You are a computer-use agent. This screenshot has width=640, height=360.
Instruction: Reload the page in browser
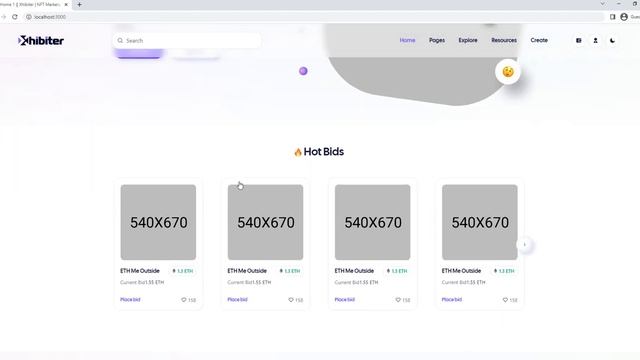[15, 17]
